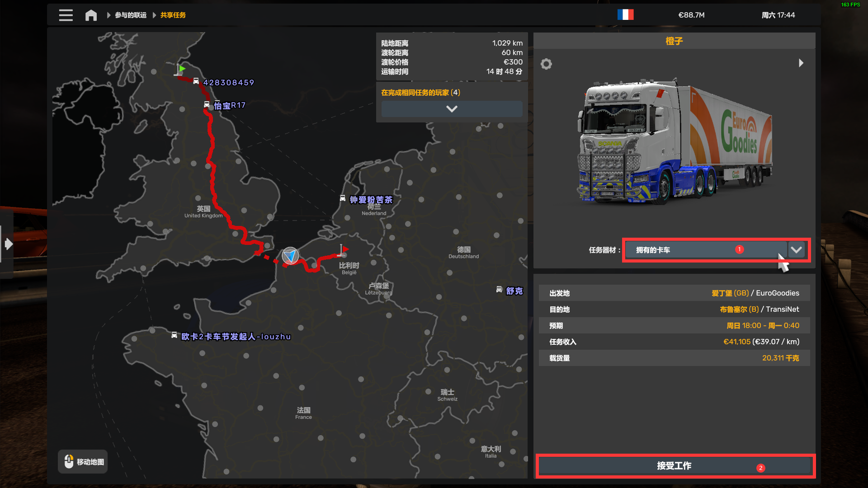
Task: Click the 爱丁堡 (GB) origin city link
Action: (x=730, y=293)
